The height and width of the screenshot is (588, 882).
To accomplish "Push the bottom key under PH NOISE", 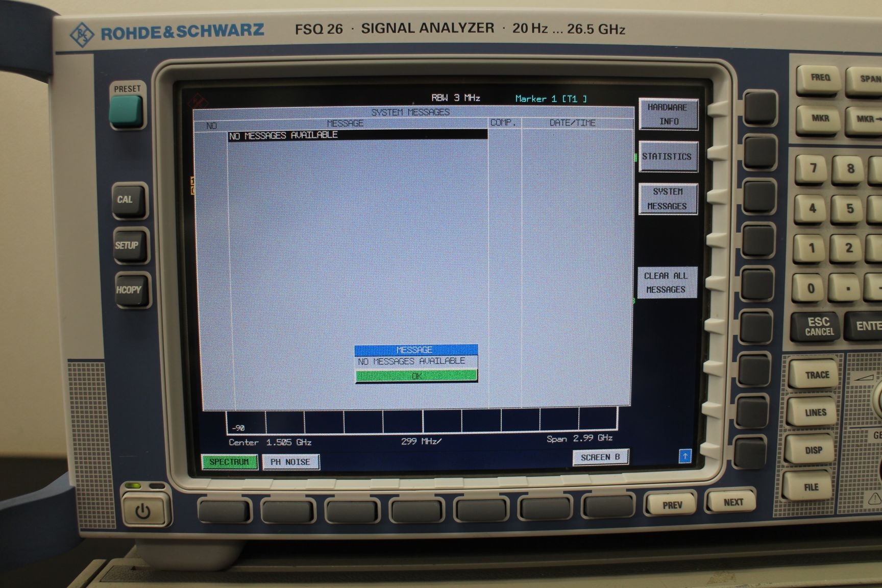I will click(x=287, y=511).
